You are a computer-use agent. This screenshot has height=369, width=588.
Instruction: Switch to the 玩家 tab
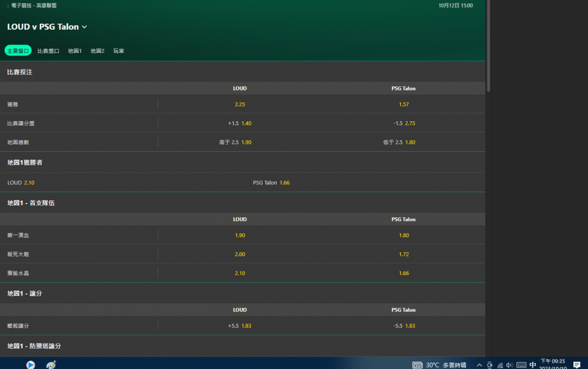click(119, 51)
